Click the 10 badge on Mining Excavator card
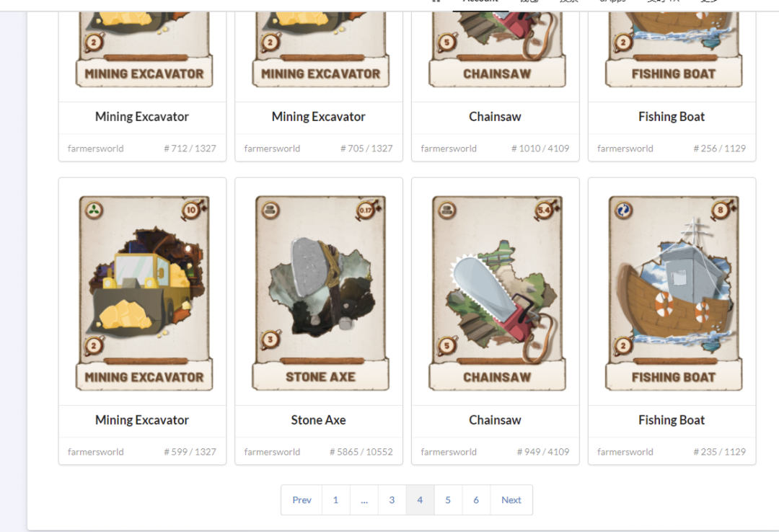This screenshot has width=779, height=532. click(x=191, y=210)
